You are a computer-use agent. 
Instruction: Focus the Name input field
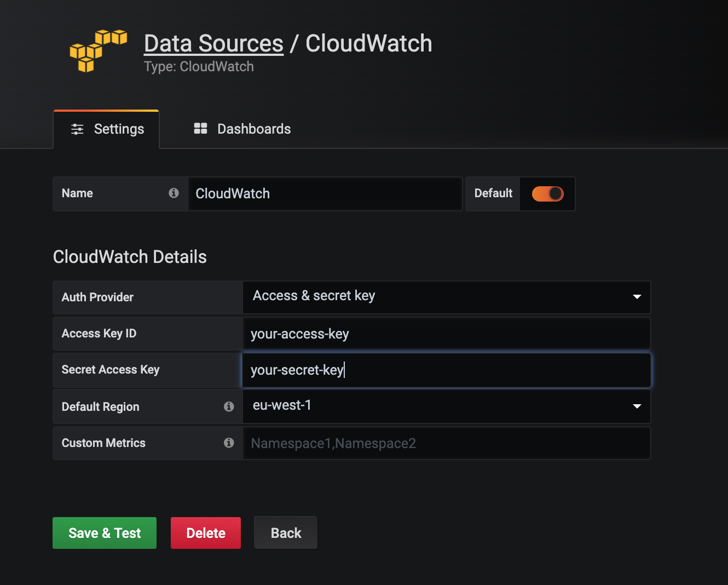coord(325,193)
